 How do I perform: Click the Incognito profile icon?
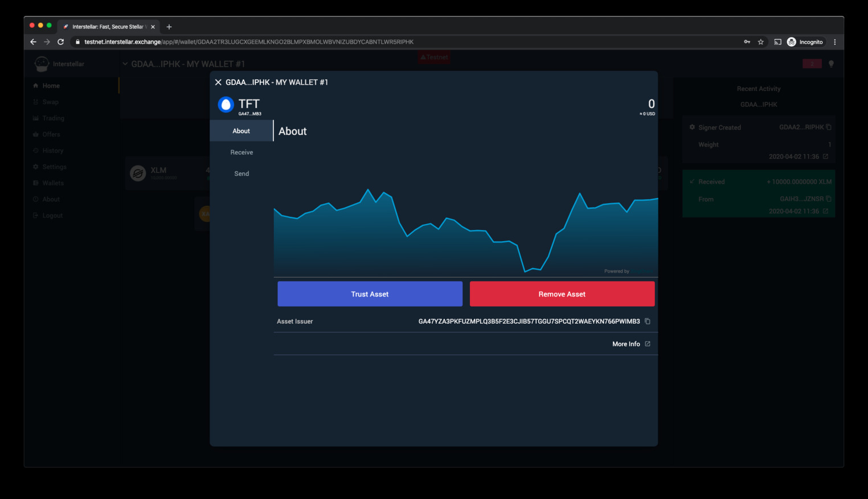click(x=792, y=42)
